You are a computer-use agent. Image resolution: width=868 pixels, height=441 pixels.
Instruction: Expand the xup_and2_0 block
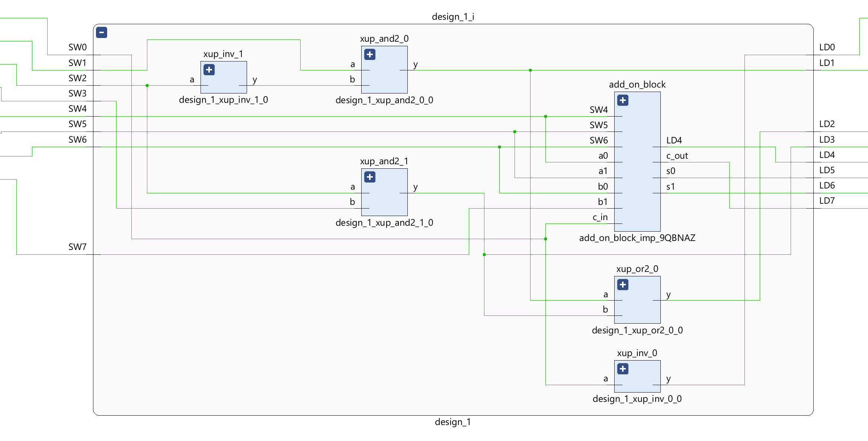[370, 54]
